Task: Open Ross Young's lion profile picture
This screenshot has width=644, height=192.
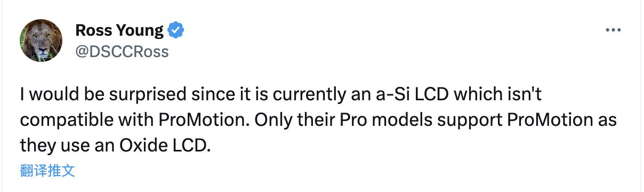Action: [41, 41]
